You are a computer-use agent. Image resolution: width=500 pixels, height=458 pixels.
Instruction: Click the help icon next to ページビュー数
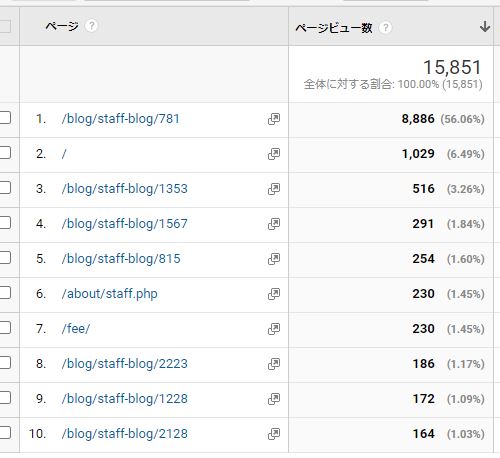pos(385,27)
